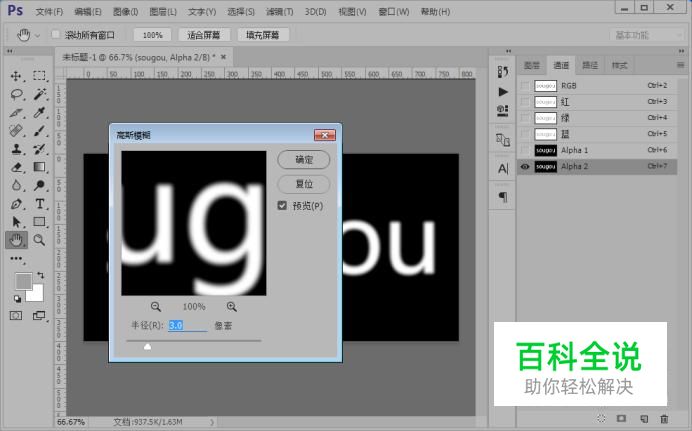This screenshot has width=692, height=431.
Task: Open the Channels panel menu
Action: tap(680, 65)
